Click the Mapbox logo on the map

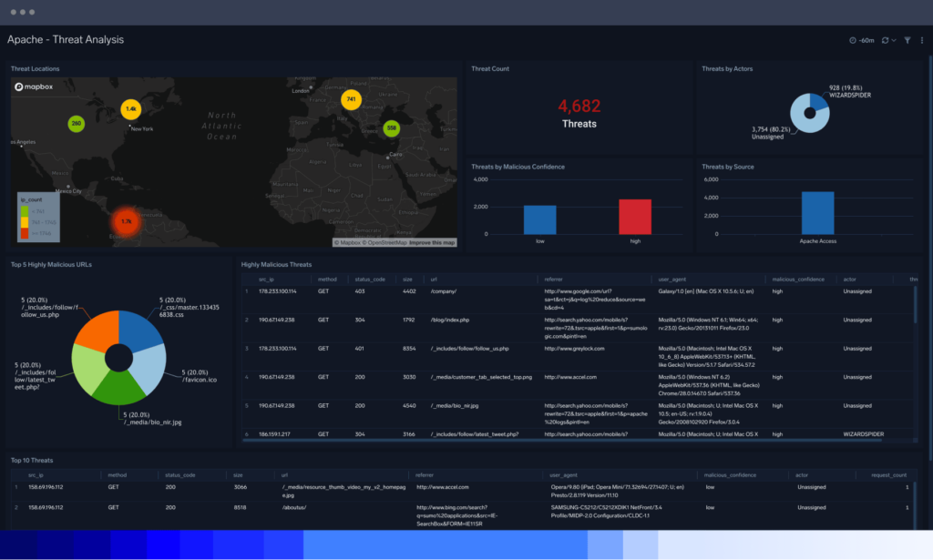[x=34, y=87]
